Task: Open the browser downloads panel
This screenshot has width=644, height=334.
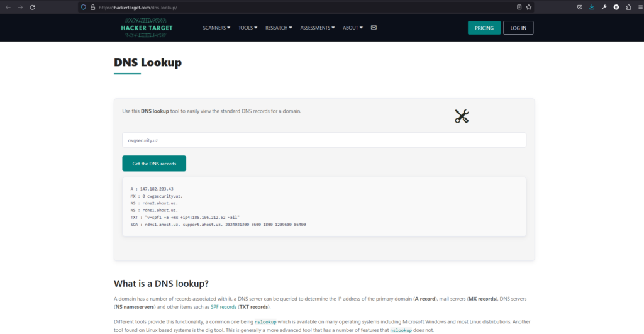Action: pos(592,7)
